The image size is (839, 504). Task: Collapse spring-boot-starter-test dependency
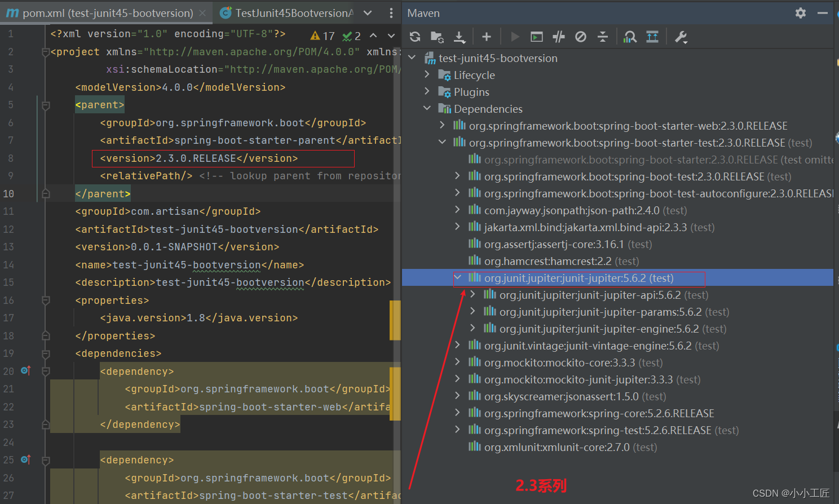pyautogui.click(x=442, y=142)
